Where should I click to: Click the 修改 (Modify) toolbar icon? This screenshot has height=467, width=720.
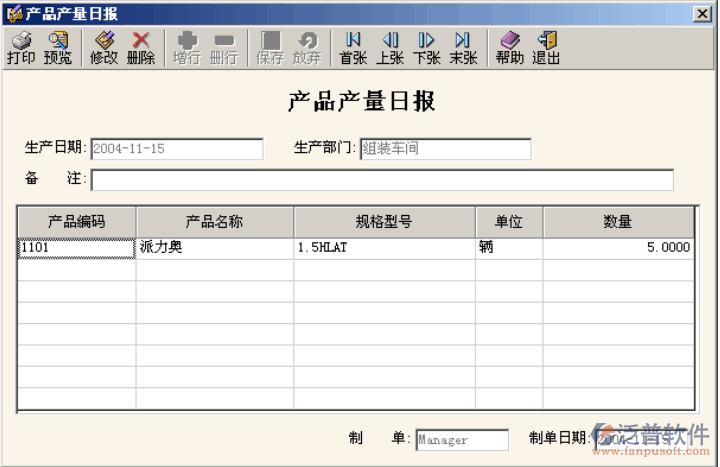click(104, 47)
